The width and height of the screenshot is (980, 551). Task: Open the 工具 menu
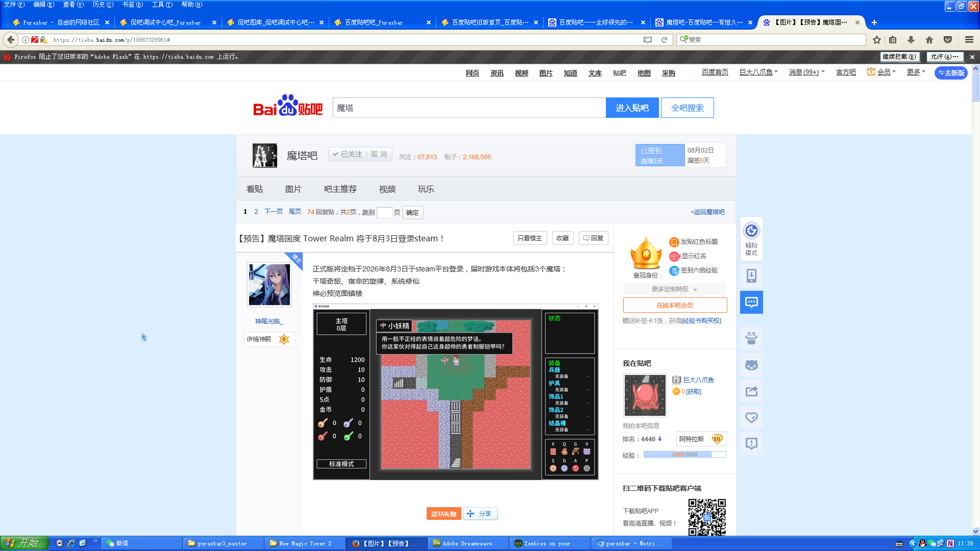point(162,5)
